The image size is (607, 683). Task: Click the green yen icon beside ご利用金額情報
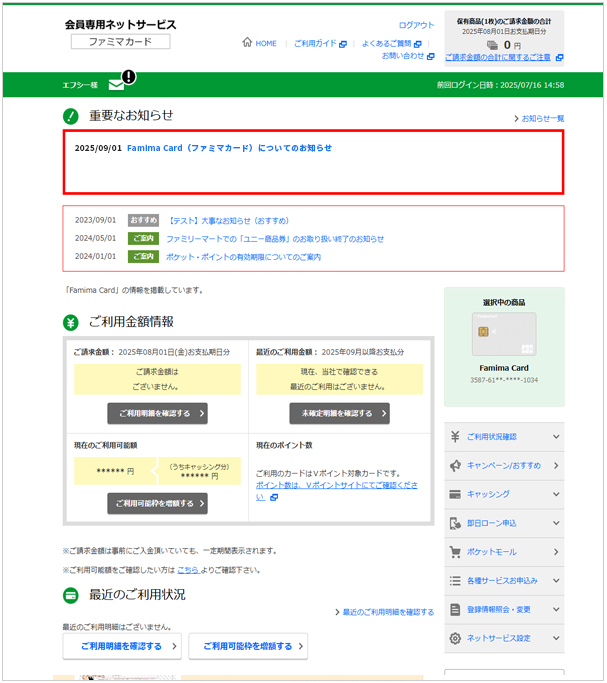[71, 322]
